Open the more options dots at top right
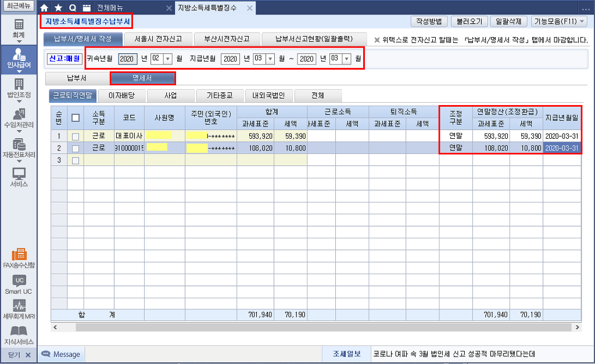Viewport: 595px width, 364px height. pos(586,9)
